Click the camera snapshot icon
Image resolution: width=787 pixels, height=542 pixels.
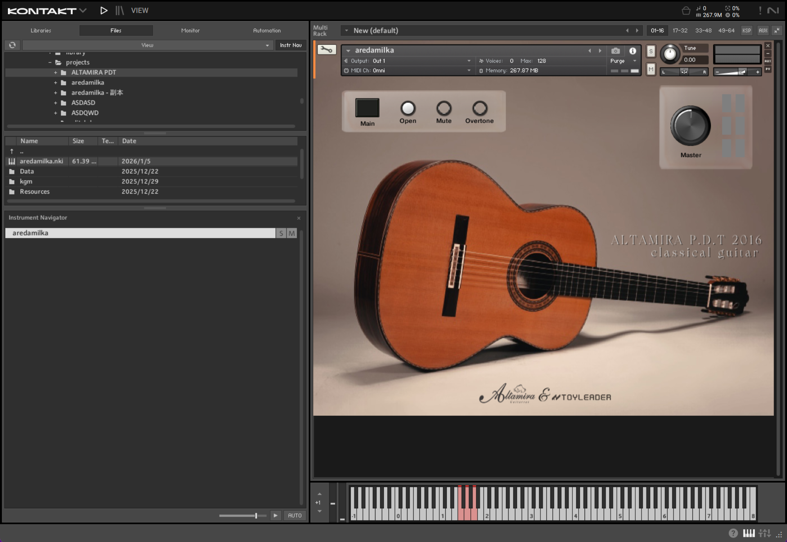coord(615,51)
